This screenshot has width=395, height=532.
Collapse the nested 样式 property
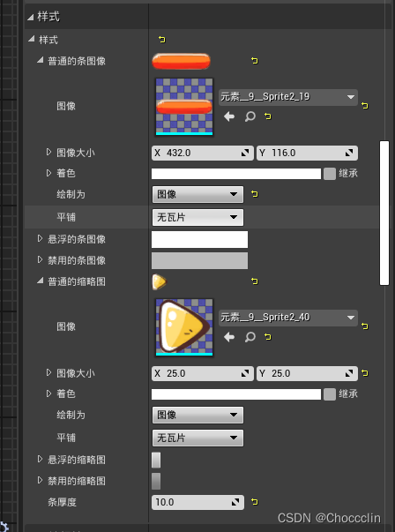click(x=32, y=40)
